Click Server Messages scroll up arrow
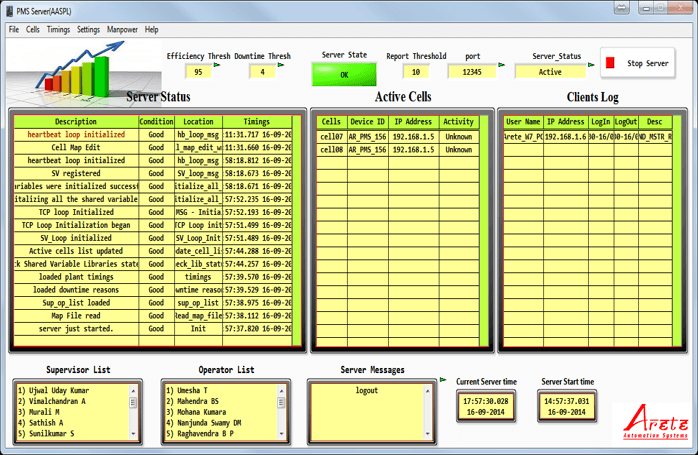Screen dimensions: 698x455 (428, 391)
